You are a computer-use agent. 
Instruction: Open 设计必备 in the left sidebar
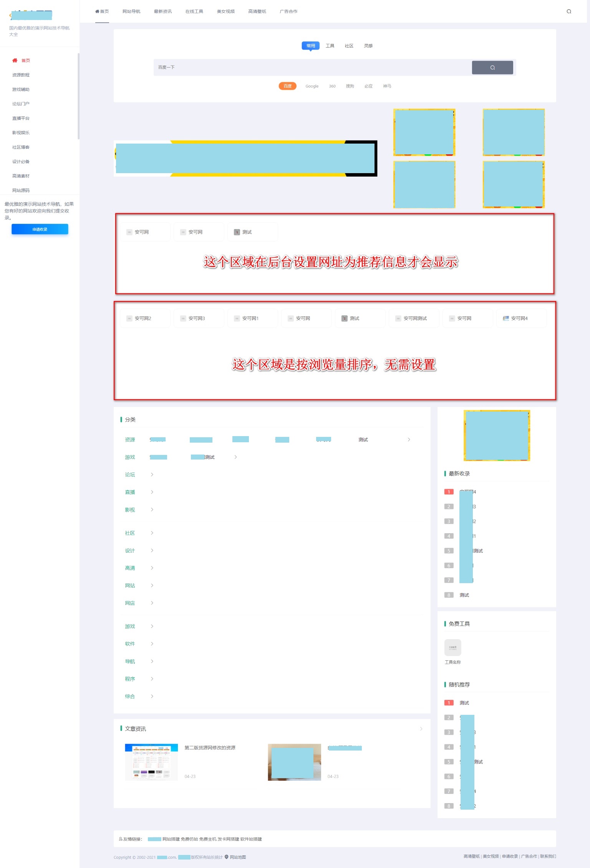21,162
